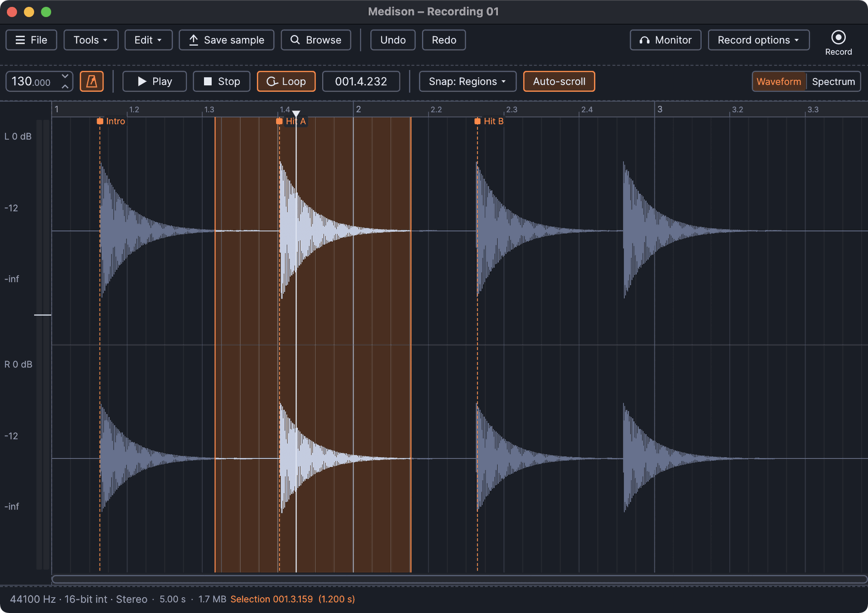Click the Redo button
This screenshot has width=868, height=613.
point(444,40)
